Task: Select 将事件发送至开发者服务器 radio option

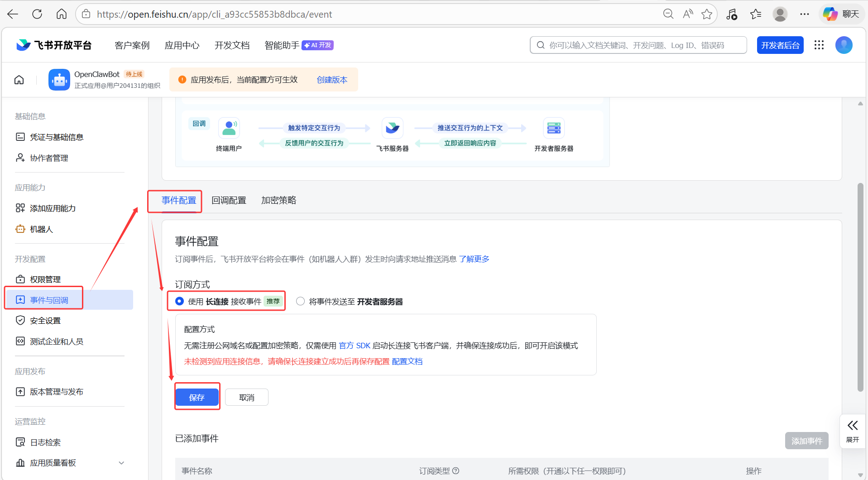Action: tap(300, 301)
